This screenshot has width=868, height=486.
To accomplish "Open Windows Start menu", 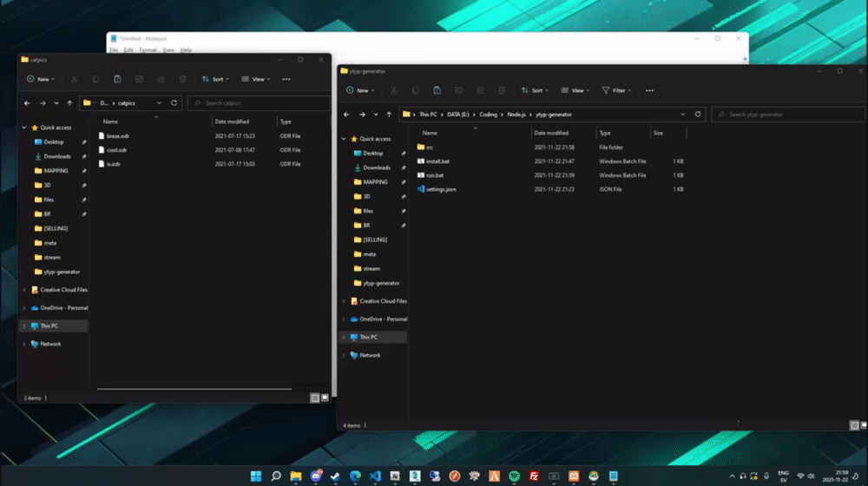I will pyautogui.click(x=256, y=476).
